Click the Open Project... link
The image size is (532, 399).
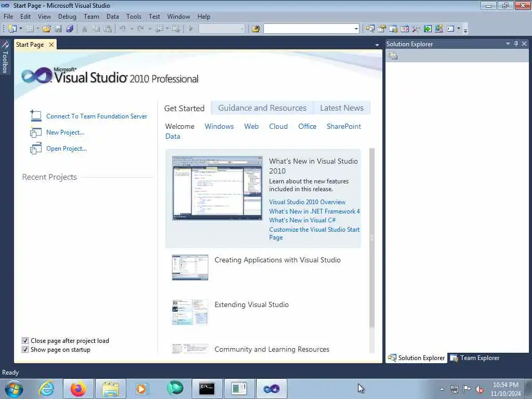(66, 149)
